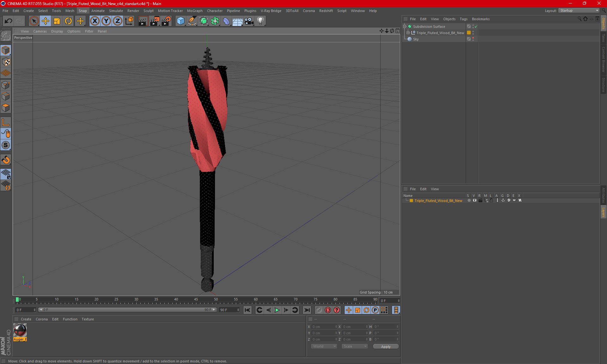This screenshot has width=607, height=364.
Task: Toggle Y axis lock
Action: [x=106, y=21]
